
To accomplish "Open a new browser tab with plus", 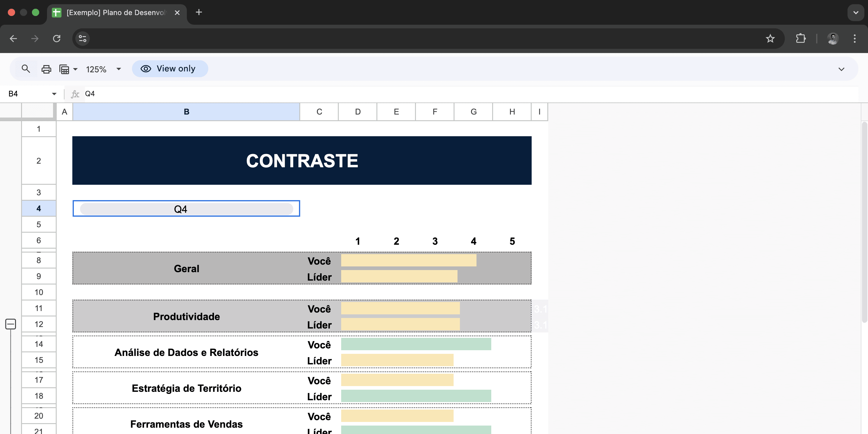I will pos(199,12).
